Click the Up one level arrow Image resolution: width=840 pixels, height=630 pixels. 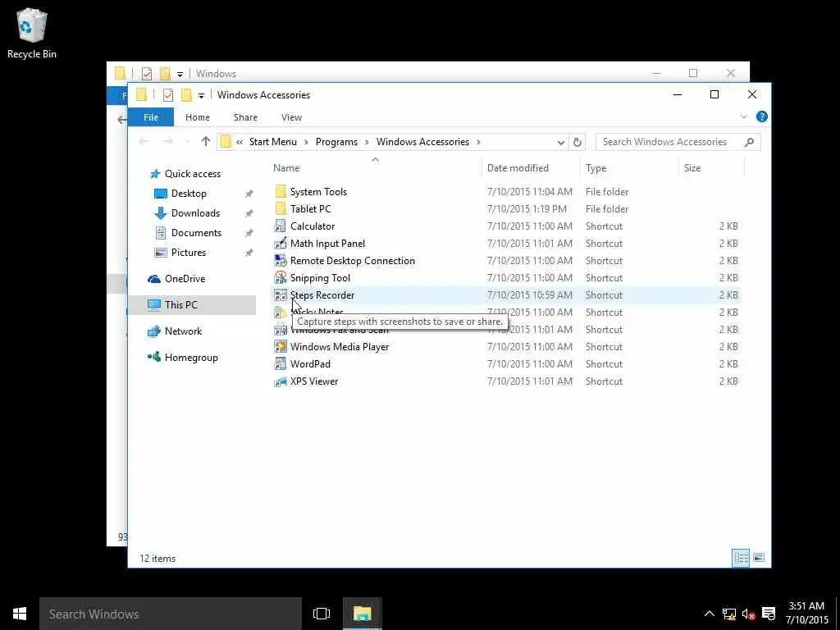pyautogui.click(x=206, y=141)
